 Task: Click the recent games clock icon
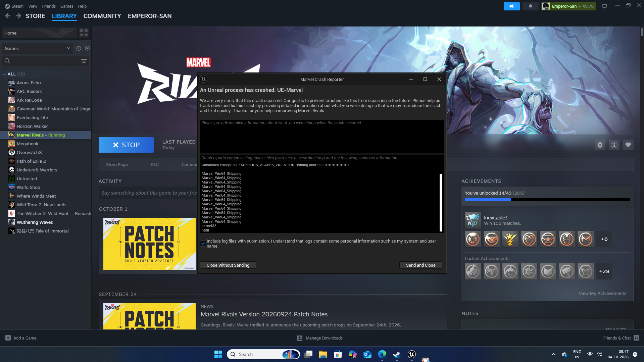click(79, 48)
